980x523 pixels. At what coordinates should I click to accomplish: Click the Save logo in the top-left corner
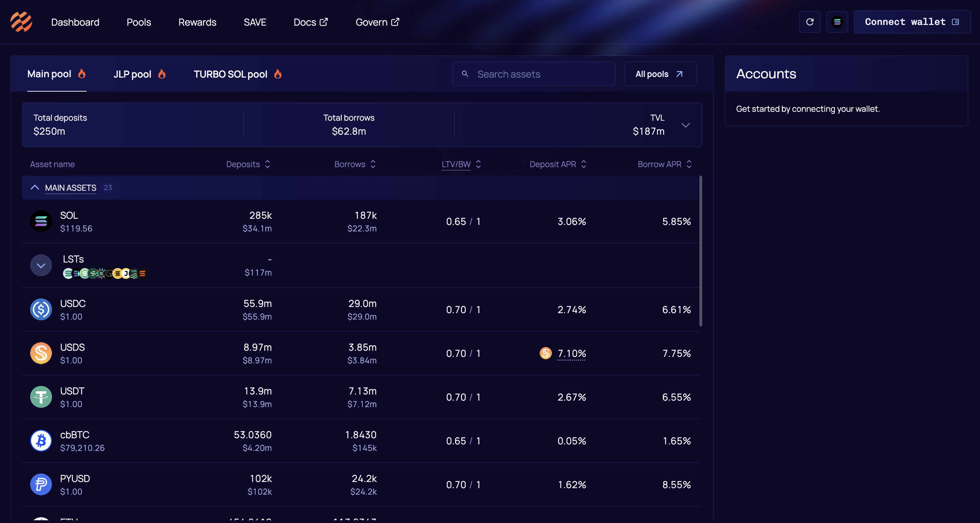tap(21, 22)
